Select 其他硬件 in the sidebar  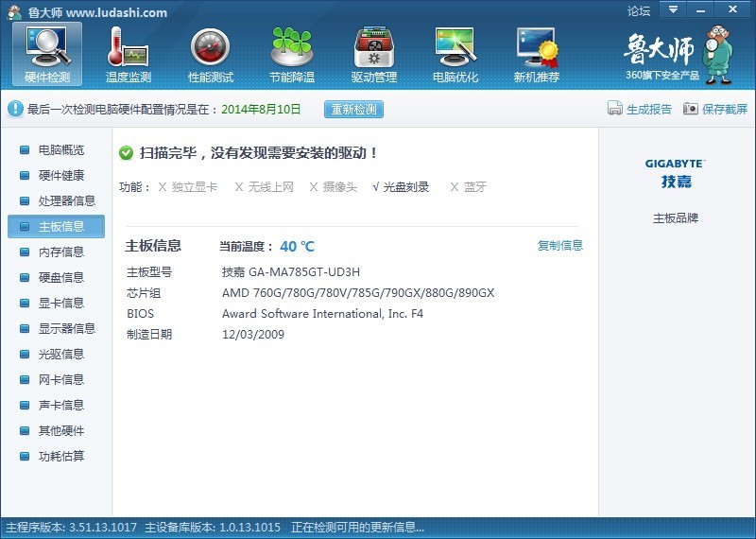pyautogui.click(x=56, y=431)
